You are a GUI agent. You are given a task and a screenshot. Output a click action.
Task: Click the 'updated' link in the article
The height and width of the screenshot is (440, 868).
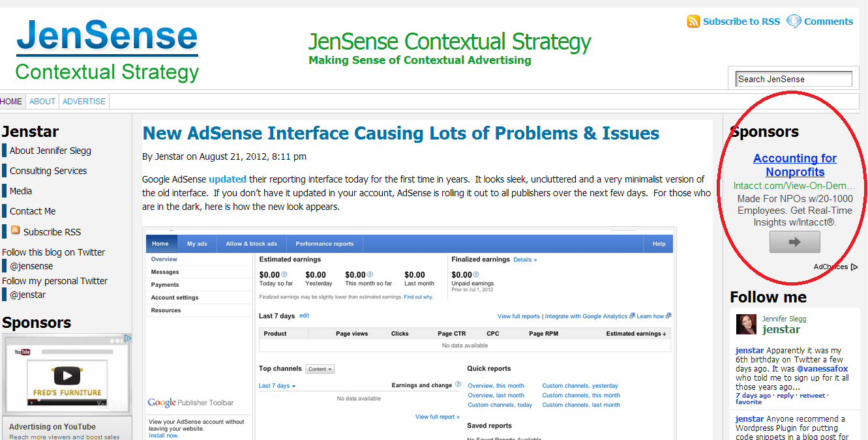tap(228, 179)
